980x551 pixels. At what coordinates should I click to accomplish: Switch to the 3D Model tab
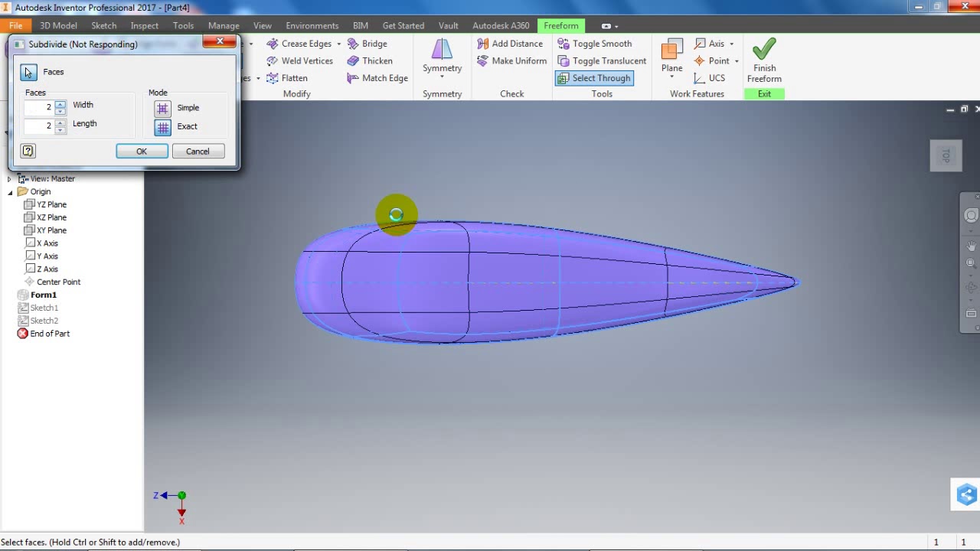click(58, 25)
